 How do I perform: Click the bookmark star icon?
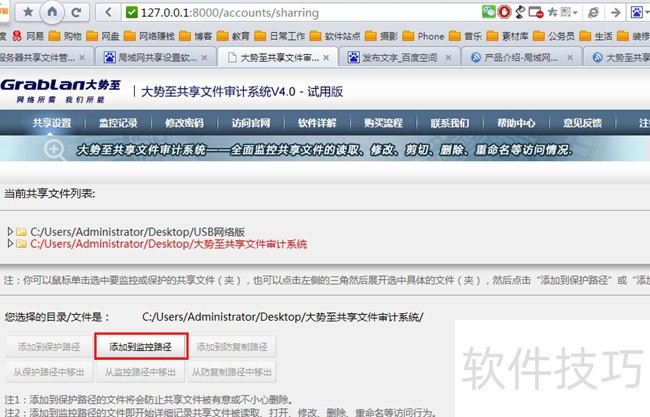point(28,12)
